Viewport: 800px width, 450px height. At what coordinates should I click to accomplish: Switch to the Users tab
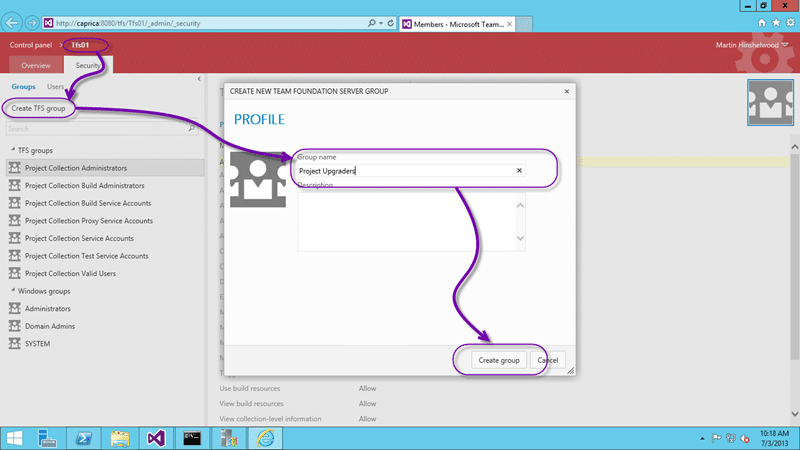coord(55,86)
